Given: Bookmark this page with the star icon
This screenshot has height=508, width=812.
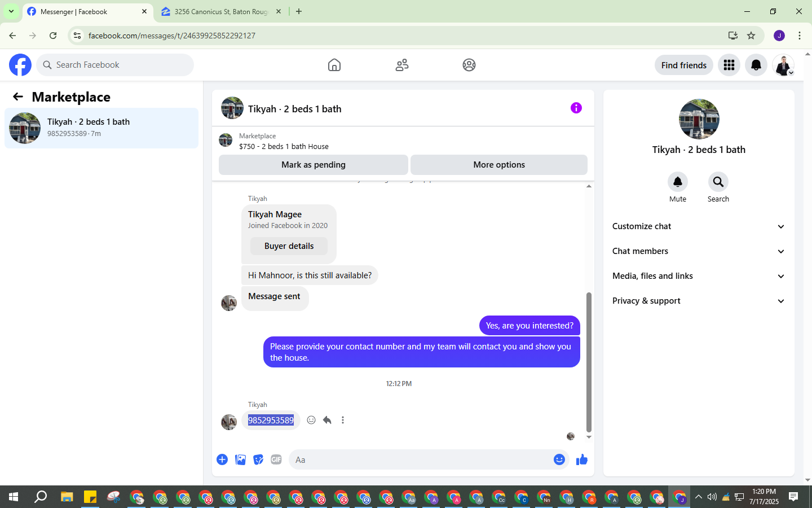Looking at the screenshot, I should click(x=751, y=36).
